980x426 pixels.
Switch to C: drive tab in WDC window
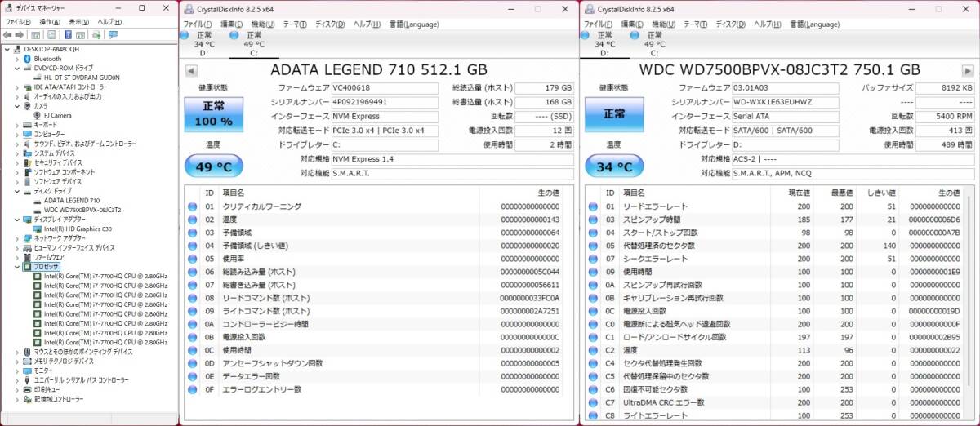pyautogui.click(x=655, y=44)
